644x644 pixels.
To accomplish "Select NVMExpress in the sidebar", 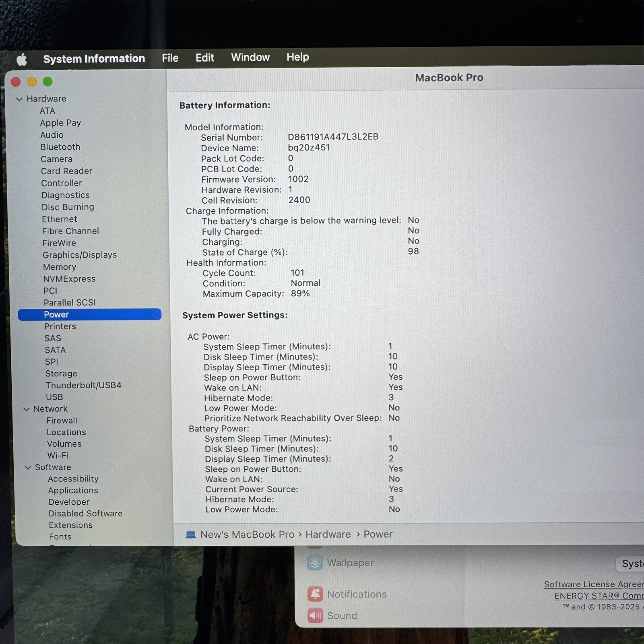I will click(69, 279).
